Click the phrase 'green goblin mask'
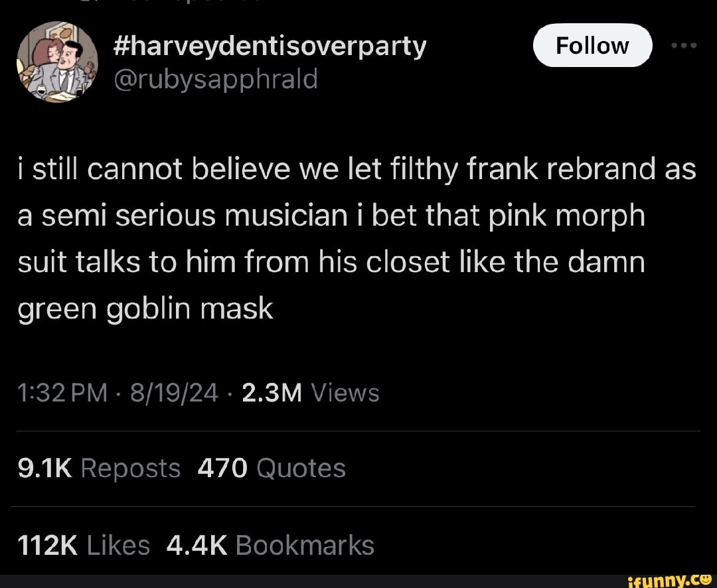Image resolution: width=717 pixels, height=588 pixels. point(145,310)
